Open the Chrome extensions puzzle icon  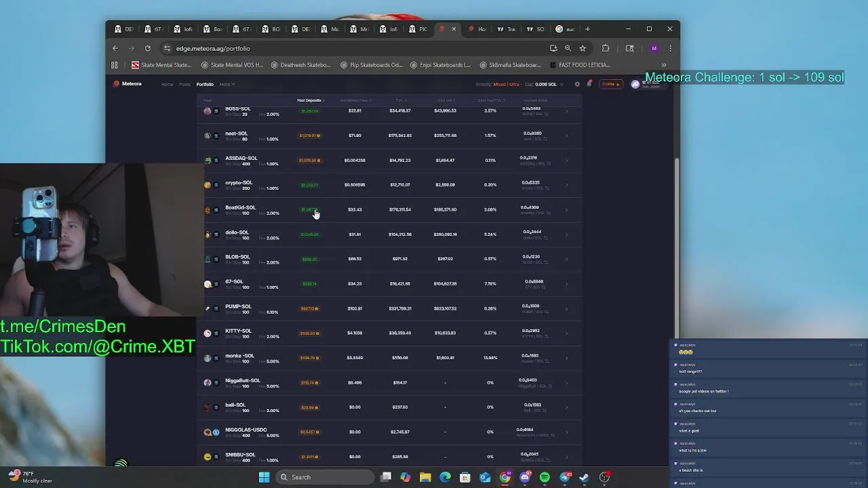pyautogui.click(x=606, y=48)
